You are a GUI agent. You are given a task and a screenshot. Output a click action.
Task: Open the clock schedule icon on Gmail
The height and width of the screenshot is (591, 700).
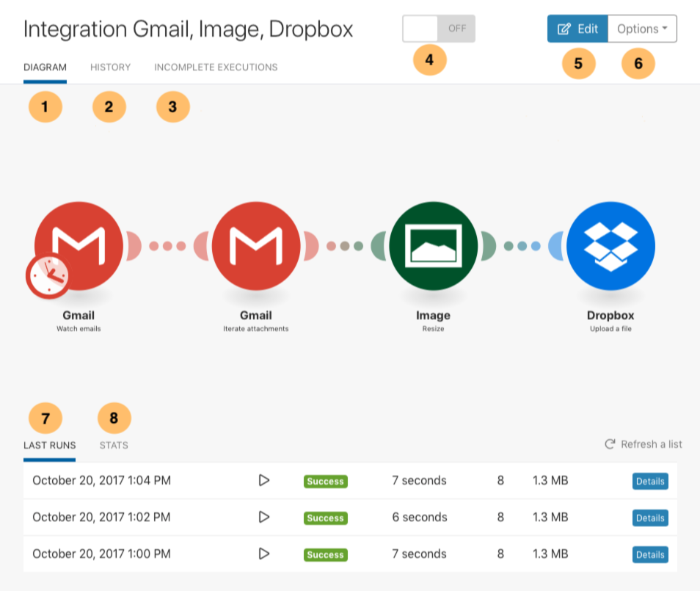[x=48, y=275]
